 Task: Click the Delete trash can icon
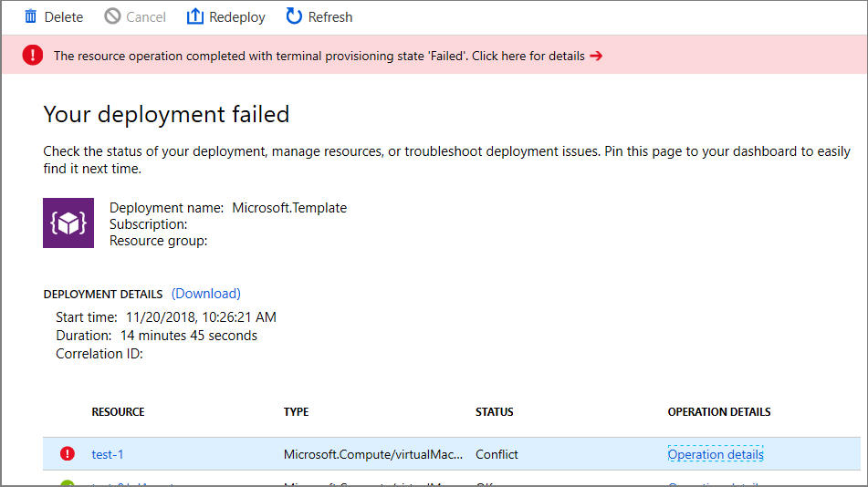pos(31,16)
